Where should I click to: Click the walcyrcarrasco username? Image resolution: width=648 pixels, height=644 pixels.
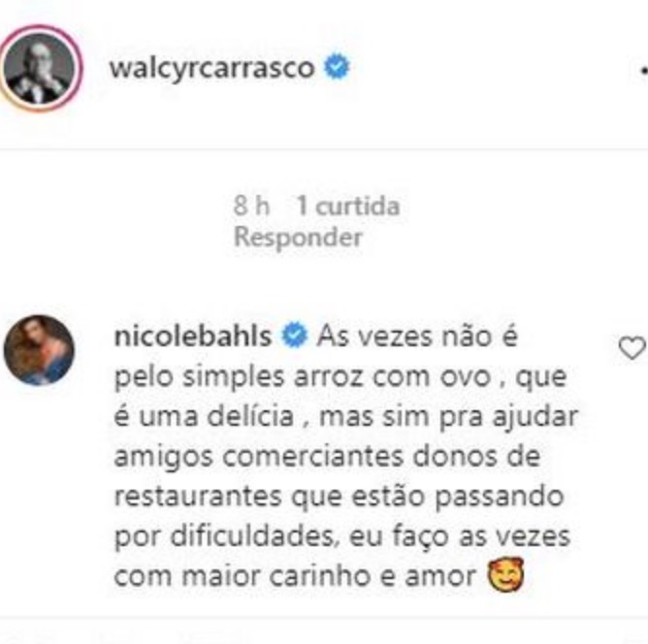(x=212, y=67)
